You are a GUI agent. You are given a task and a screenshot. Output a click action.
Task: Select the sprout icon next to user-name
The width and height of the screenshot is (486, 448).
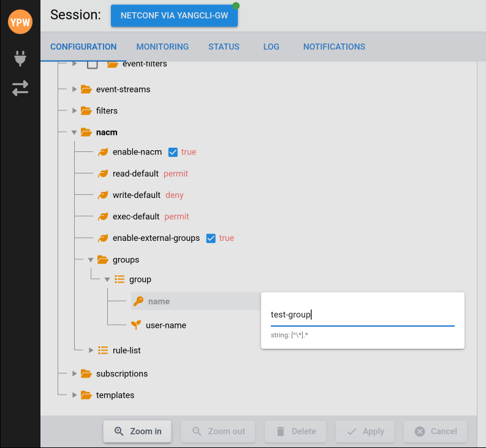(136, 325)
